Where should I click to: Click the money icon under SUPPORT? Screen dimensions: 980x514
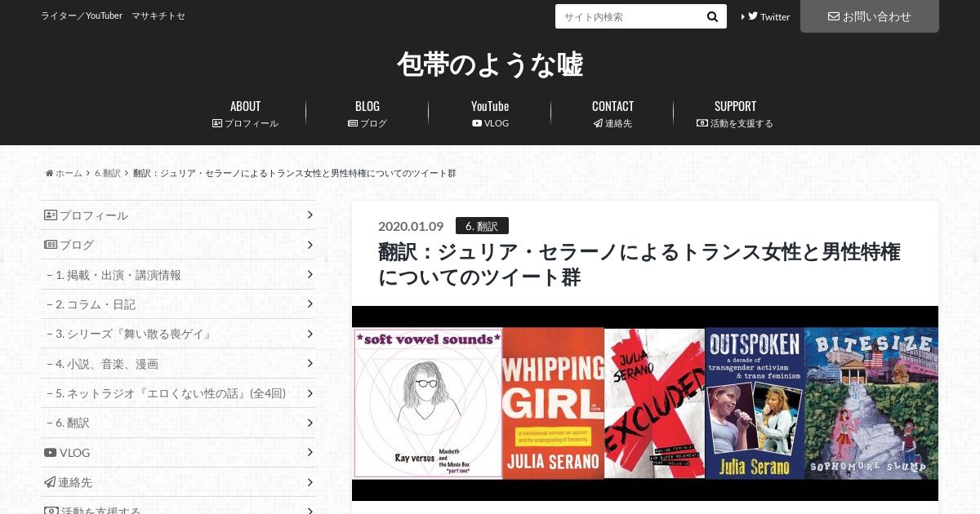coord(702,123)
